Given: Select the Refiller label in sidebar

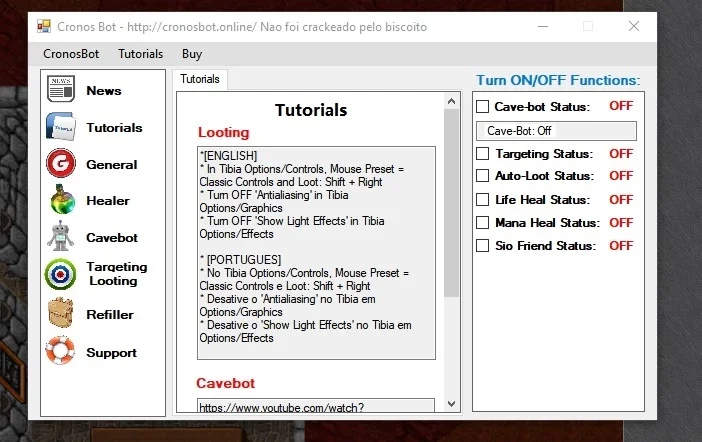Looking at the screenshot, I should [110, 315].
